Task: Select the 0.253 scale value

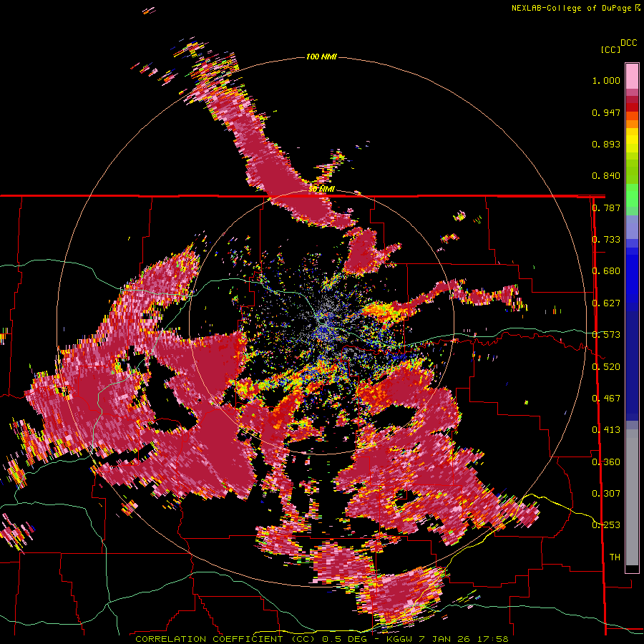Action: [x=606, y=525]
